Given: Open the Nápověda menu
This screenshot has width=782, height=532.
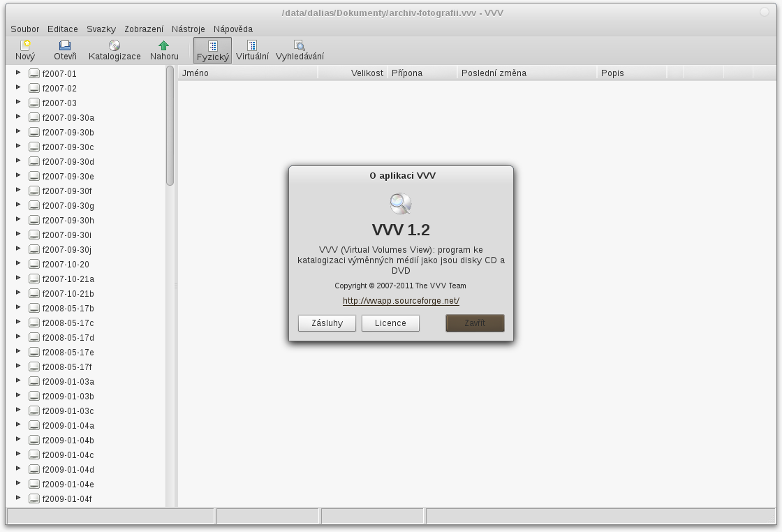Looking at the screenshot, I should (x=233, y=29).
